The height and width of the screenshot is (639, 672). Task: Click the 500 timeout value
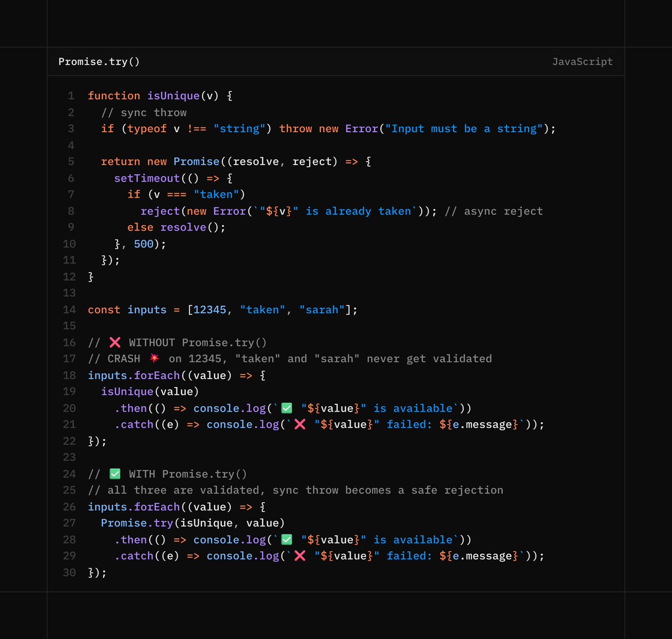pos(144,244)
